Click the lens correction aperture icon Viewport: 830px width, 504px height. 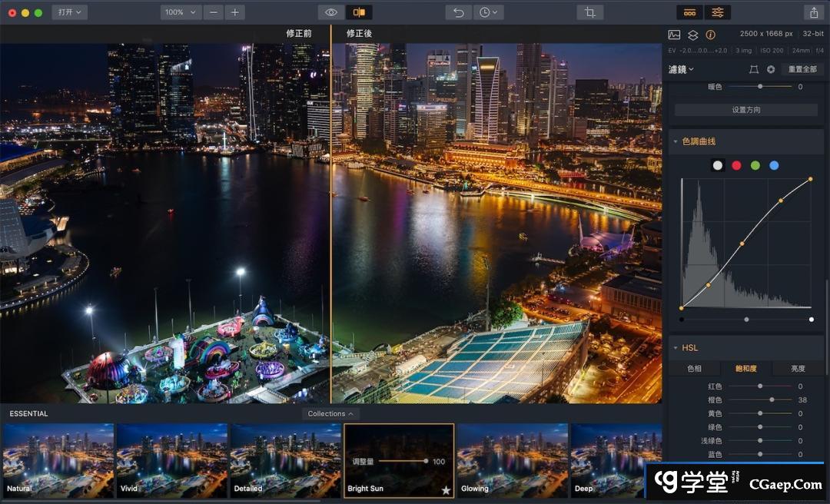771,69
